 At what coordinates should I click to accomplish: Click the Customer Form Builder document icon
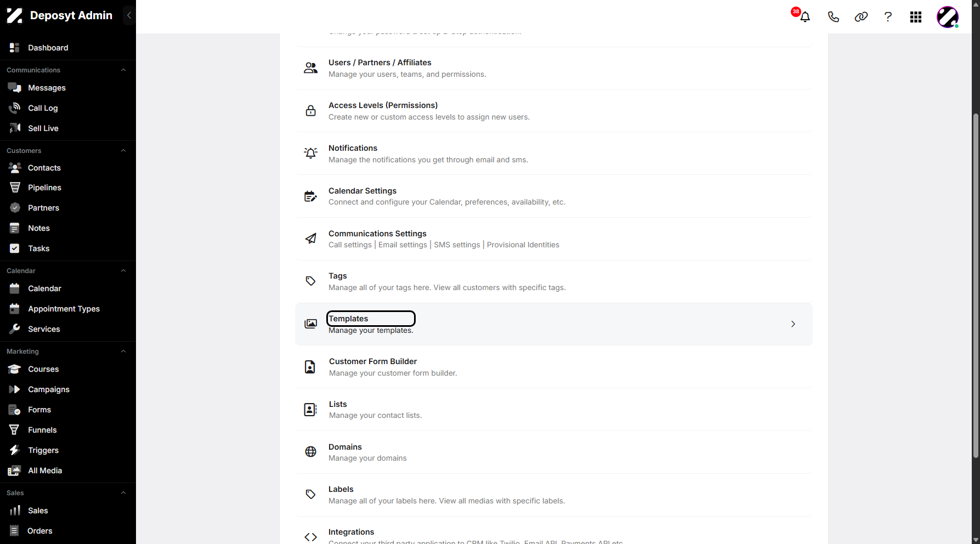pyautogui.click(x=310, y=367)
